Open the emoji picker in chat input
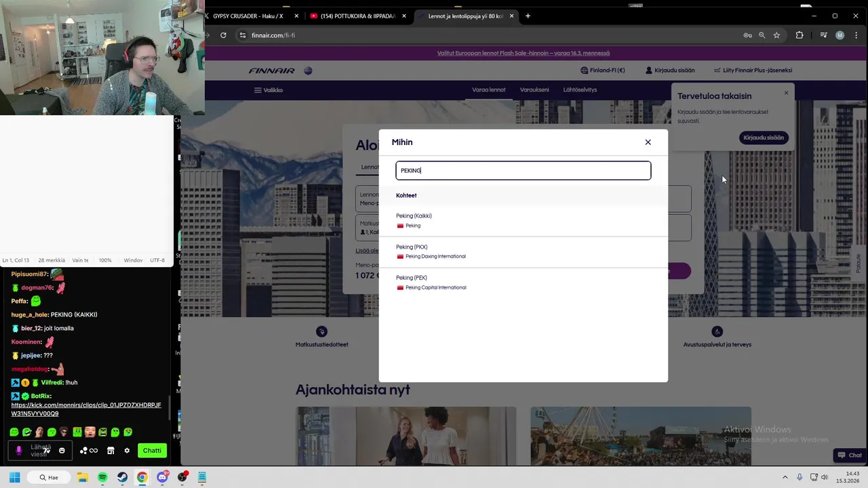This screenshot has height=488, width=868. click(x=62, y=451)
